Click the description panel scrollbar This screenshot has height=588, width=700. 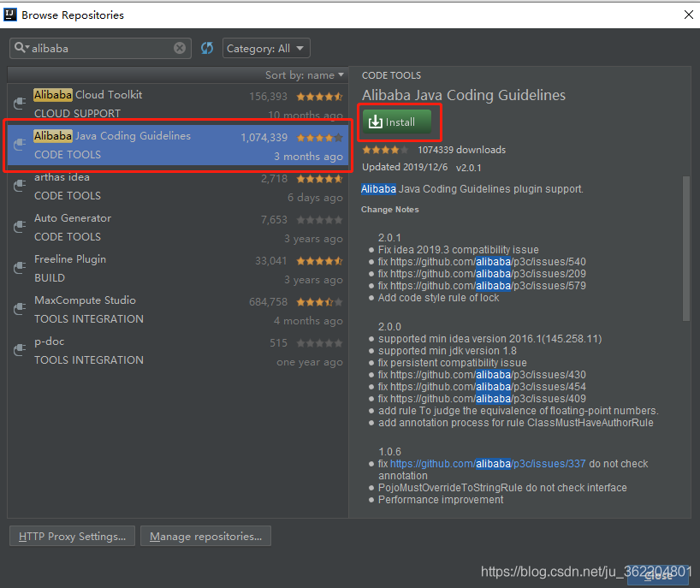pyautogui.click(x=686, y=248)
